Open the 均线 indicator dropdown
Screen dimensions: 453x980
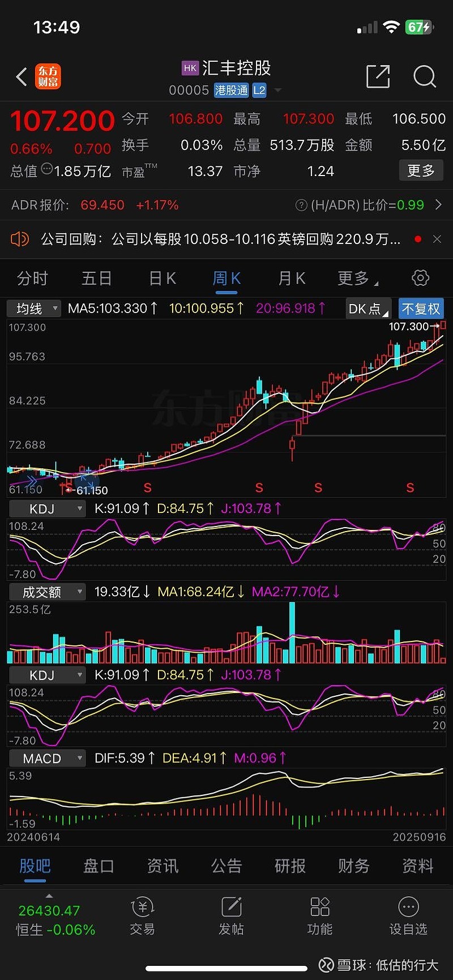coord(33,309)
